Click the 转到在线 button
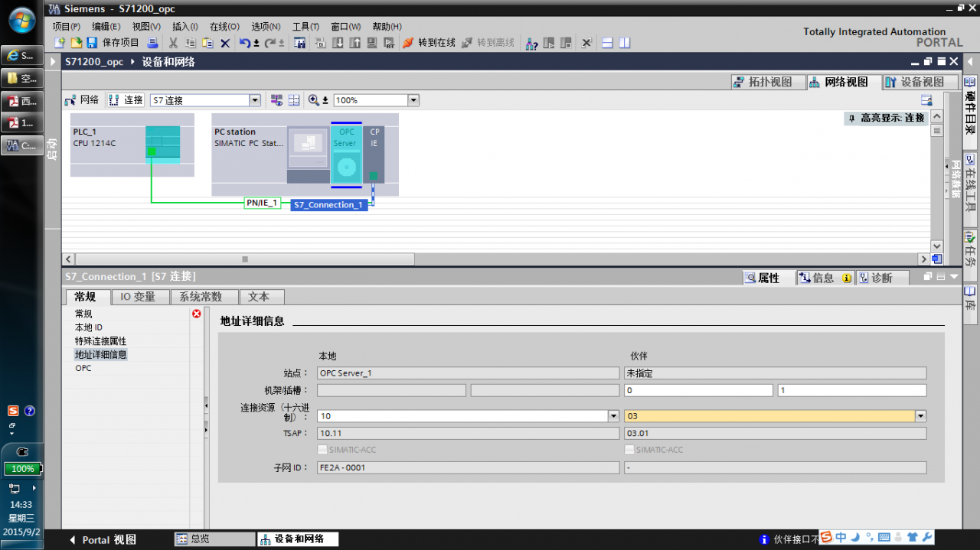Image resolution: width=980 pixels, height=550 pixels. click(430, 43)
